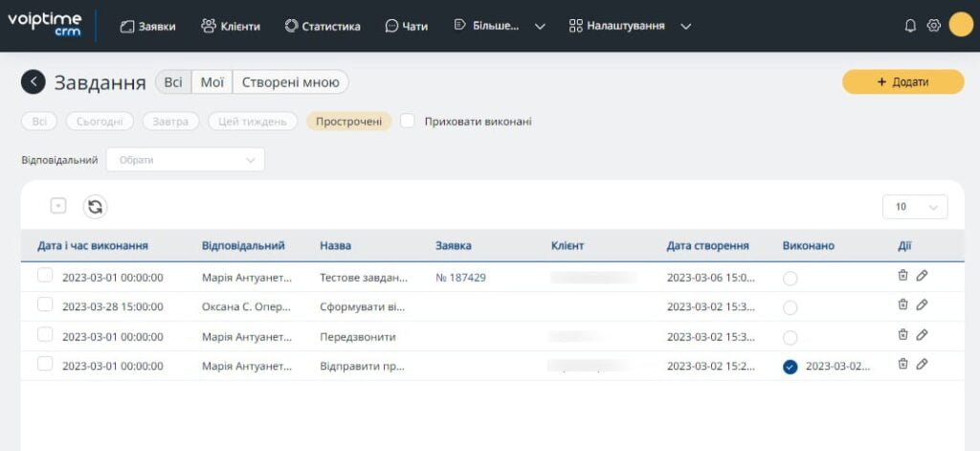Open the notifications bell icon

[911, 26]
